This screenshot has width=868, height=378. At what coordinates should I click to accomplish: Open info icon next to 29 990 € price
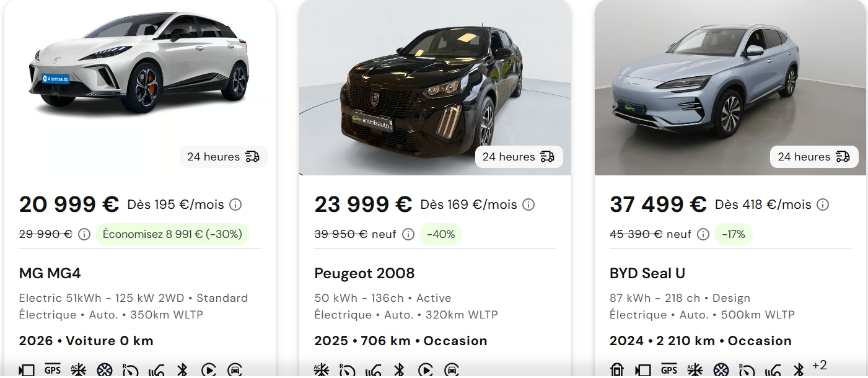(x=84, y=234)
